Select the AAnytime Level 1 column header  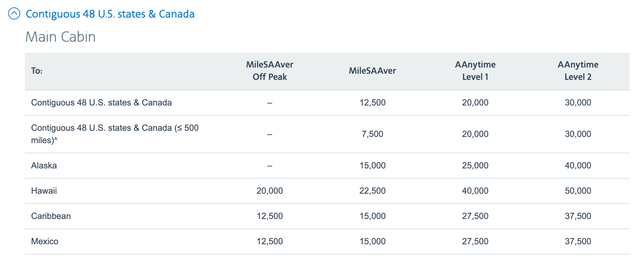pyautogui.click(x=475, y=71)
